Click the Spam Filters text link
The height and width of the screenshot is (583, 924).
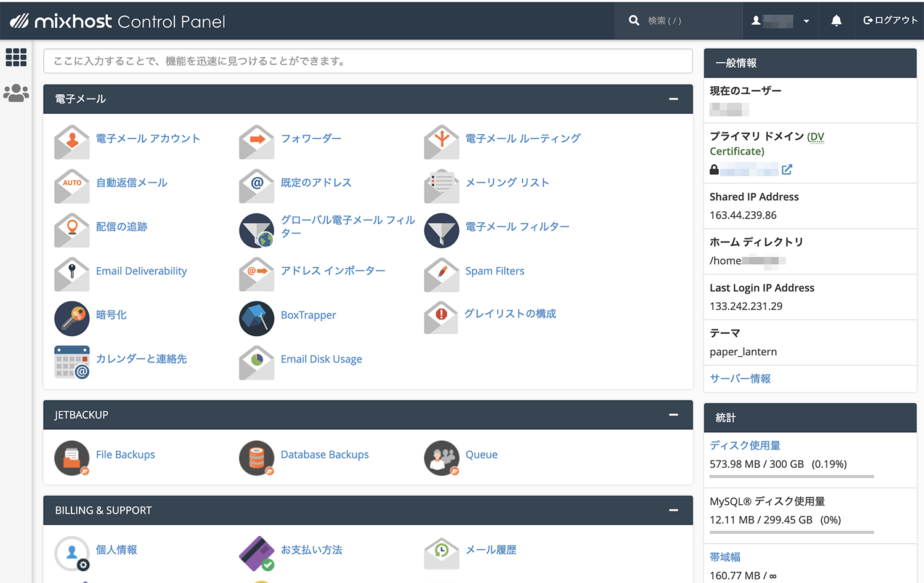[495, 271]
